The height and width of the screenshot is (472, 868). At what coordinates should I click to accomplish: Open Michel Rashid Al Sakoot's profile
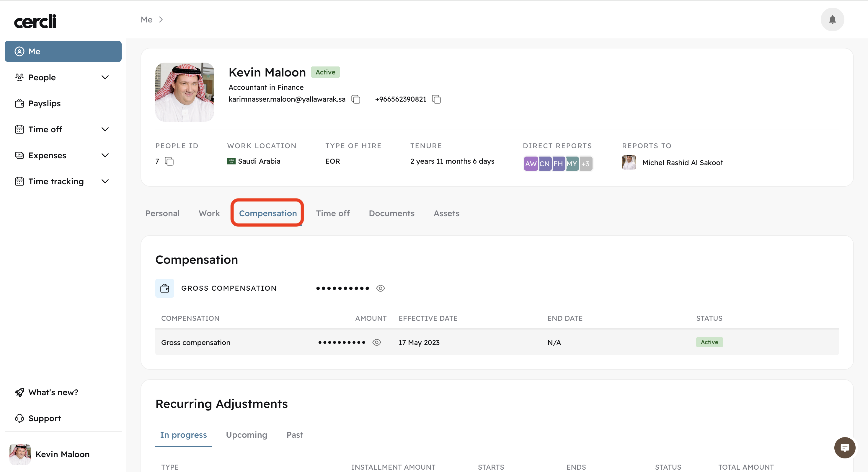(x=682, y=162)
